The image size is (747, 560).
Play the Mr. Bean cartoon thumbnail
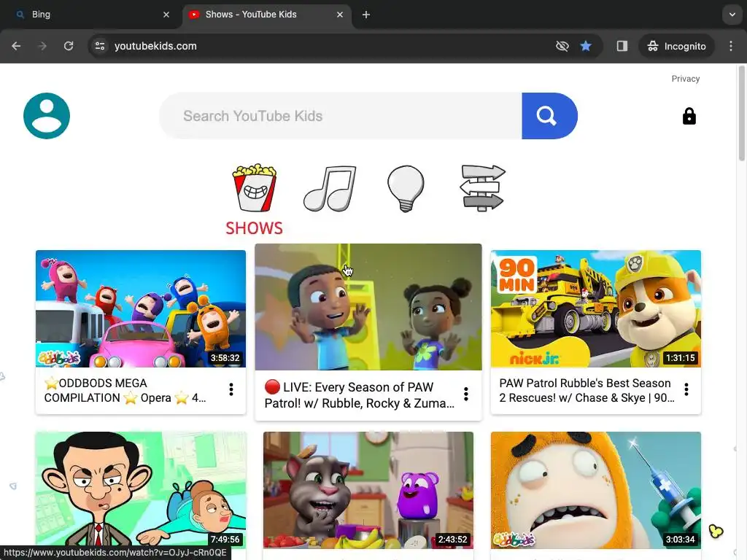141,490
